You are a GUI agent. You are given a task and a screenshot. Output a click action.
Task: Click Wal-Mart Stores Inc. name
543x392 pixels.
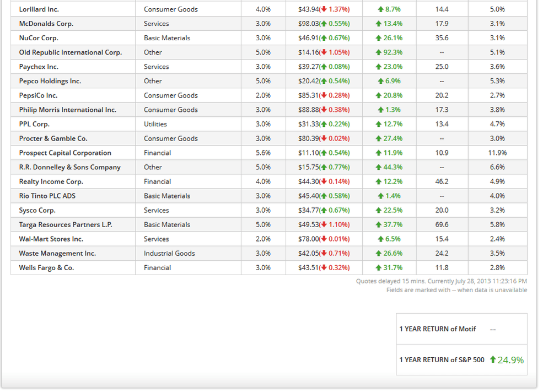[x=51, y=239]
